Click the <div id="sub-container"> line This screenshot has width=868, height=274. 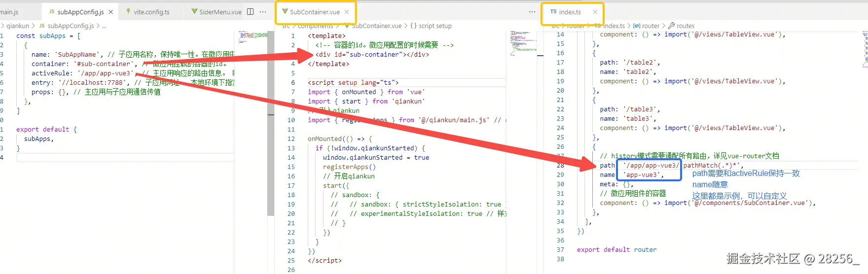(x=372, y=55)
